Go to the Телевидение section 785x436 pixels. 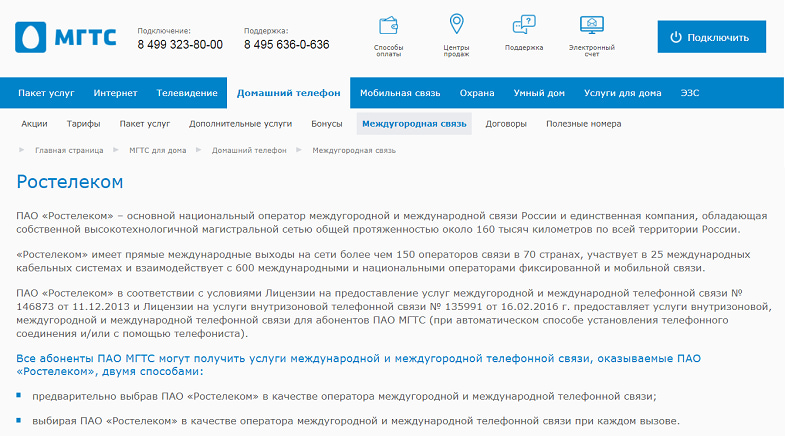tap(187, 93)
